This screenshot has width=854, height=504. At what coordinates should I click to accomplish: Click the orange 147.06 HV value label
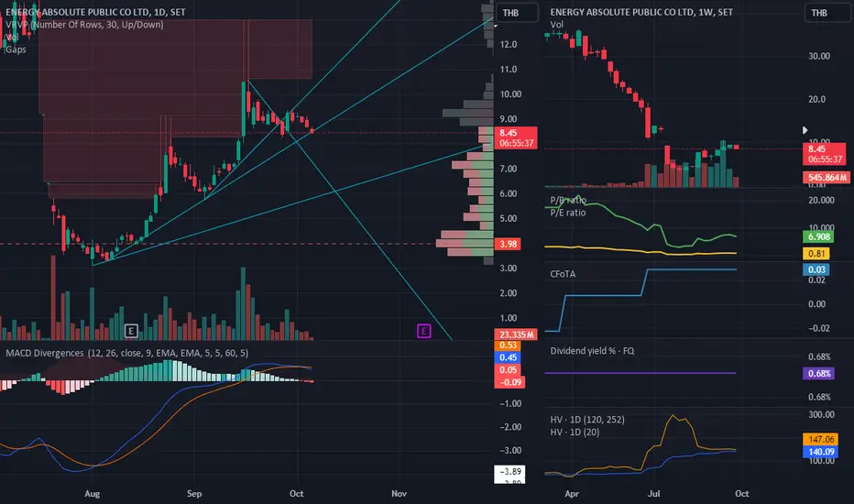click(821, 439)
